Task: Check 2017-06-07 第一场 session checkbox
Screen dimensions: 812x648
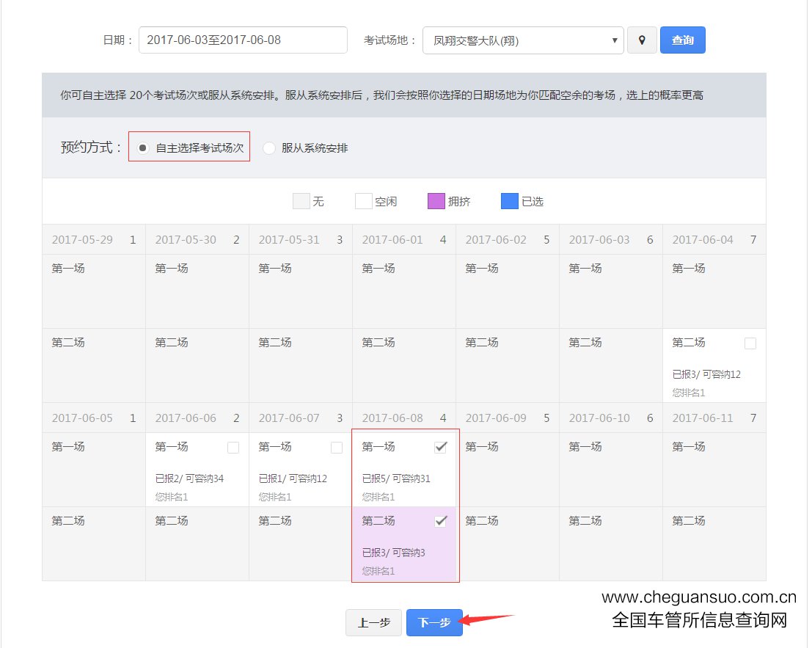Action: coord(337,448)
